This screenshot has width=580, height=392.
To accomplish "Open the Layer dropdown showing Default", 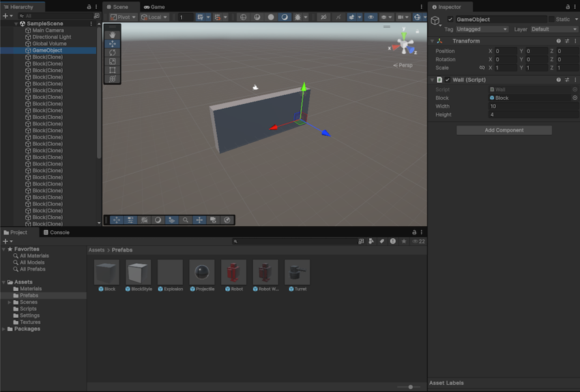I will click(x=553, y=29).
